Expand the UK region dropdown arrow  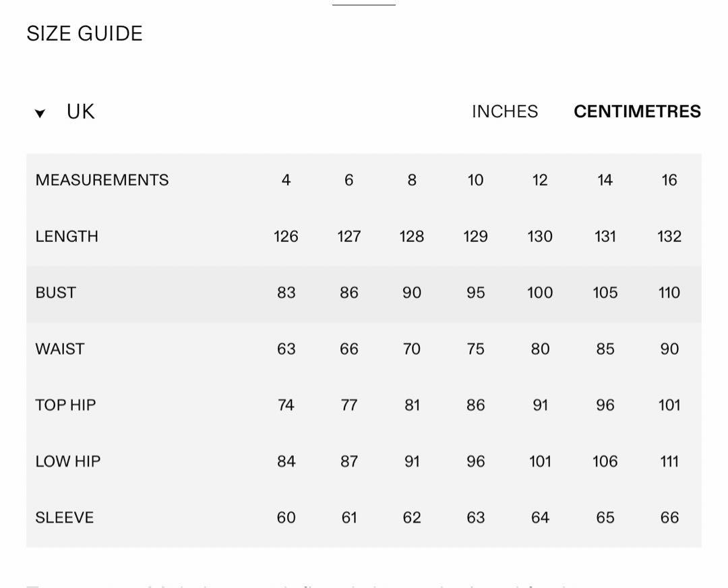pyautogui.click(x=40, y=113)
